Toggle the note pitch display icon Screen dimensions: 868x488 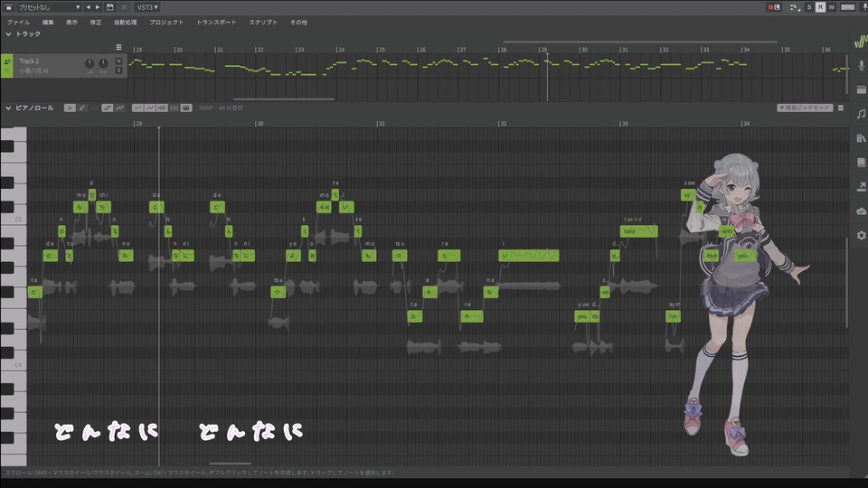108,108
